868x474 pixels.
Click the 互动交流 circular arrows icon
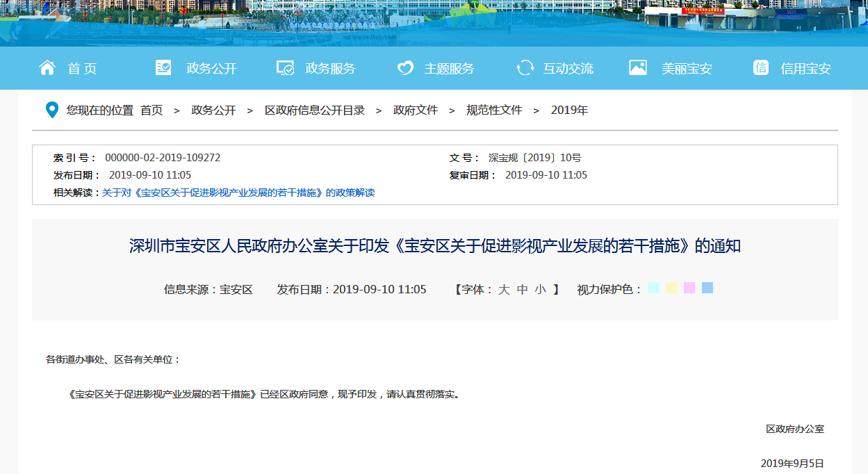(x=524, y=67)
